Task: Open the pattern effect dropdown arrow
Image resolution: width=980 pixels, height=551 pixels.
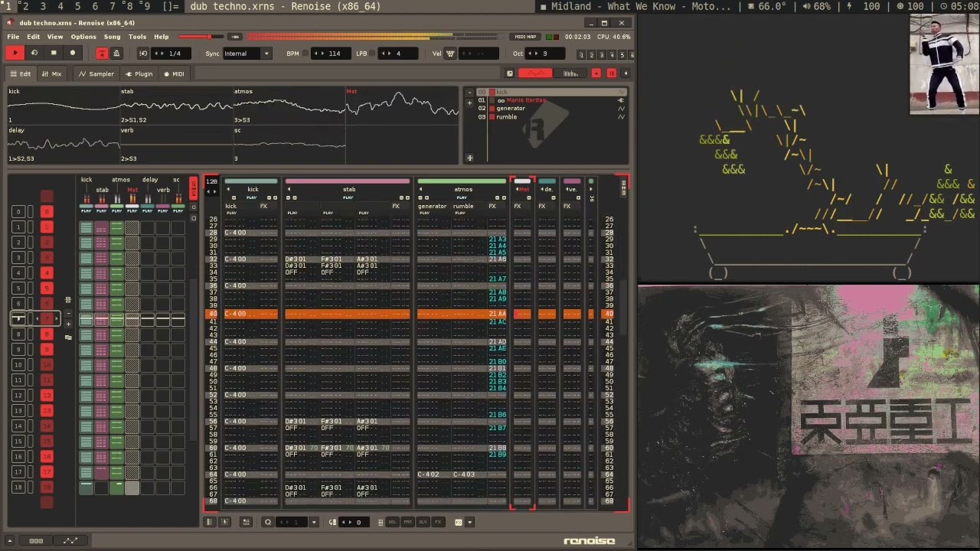Action: click(x=469, y=522)
